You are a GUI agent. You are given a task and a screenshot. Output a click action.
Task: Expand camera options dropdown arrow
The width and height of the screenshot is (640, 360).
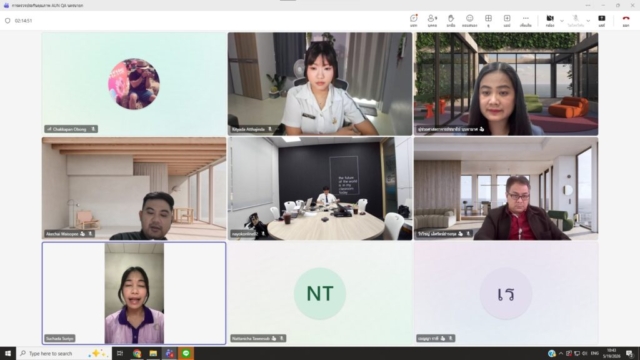pos(562,20)
